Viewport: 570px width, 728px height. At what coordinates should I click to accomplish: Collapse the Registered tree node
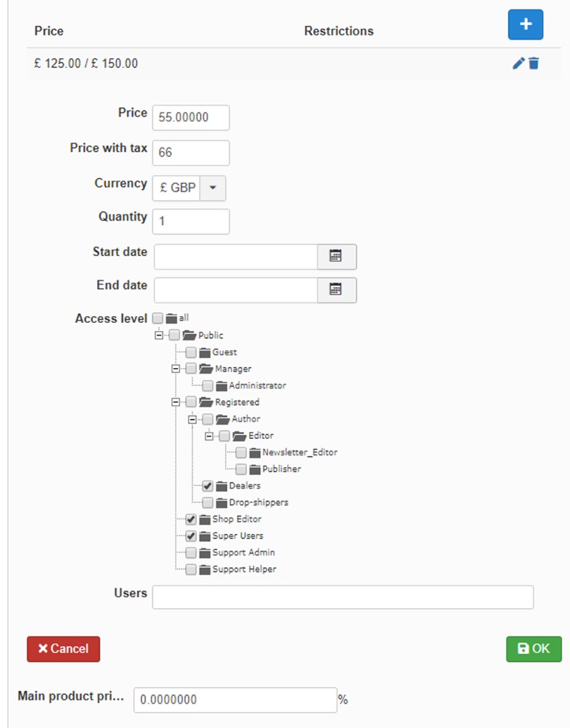[x=176, y=402]
